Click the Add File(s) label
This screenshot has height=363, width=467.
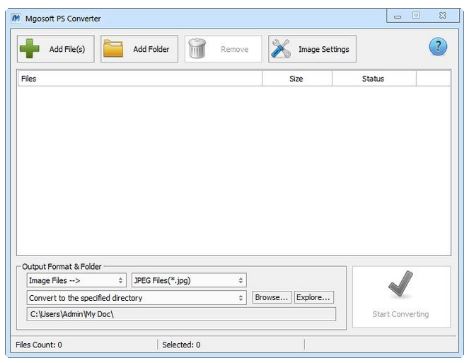click(67, 49)
